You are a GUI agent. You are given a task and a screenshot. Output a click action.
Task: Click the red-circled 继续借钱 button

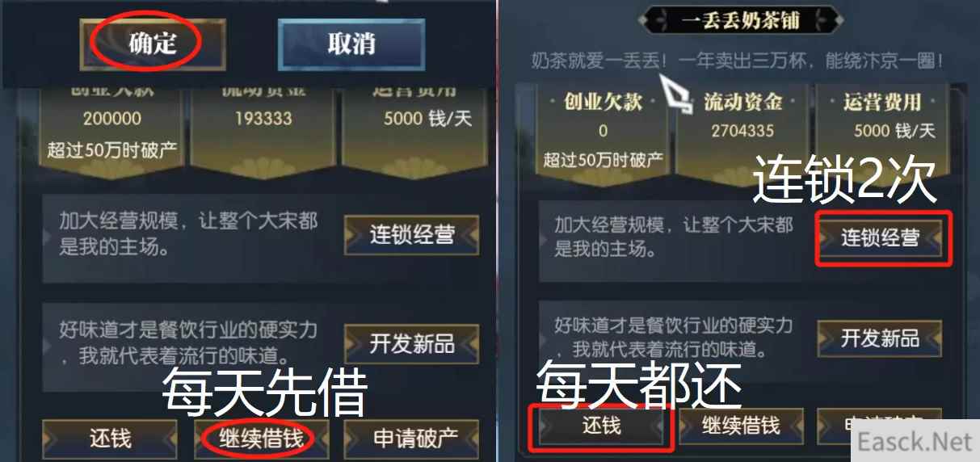click(x=262, y=439)
